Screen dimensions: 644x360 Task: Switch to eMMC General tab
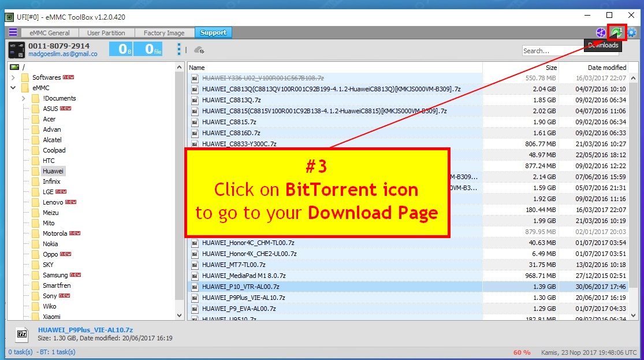pyautogui.click(x=49, y=33)
